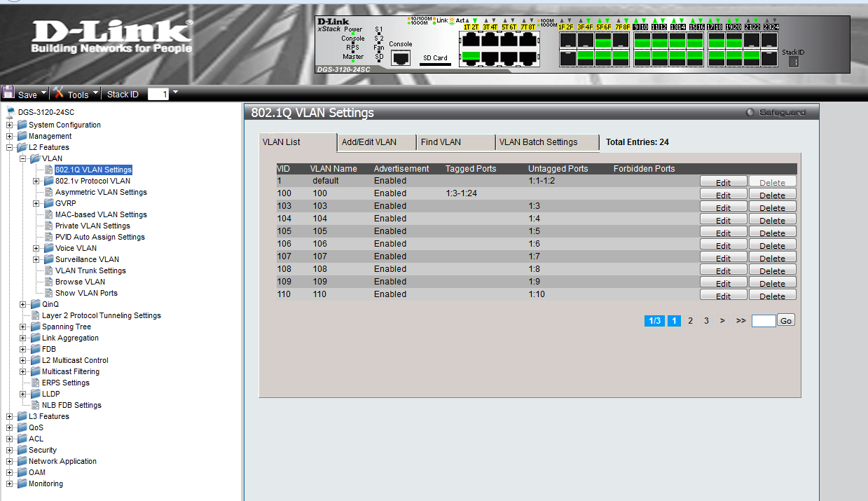Collapse the VLAN tree node
868x501 pixels.
[23, 158]
